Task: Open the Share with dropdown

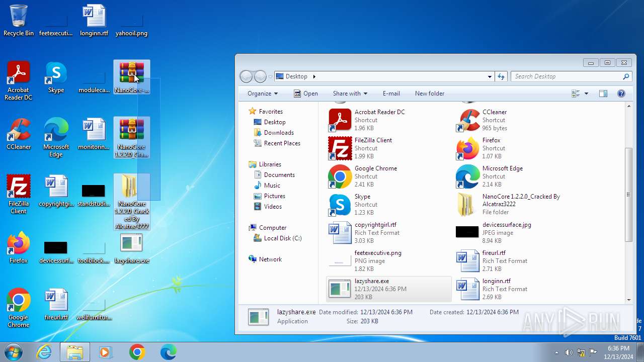Action: click(x=350, y=94)
